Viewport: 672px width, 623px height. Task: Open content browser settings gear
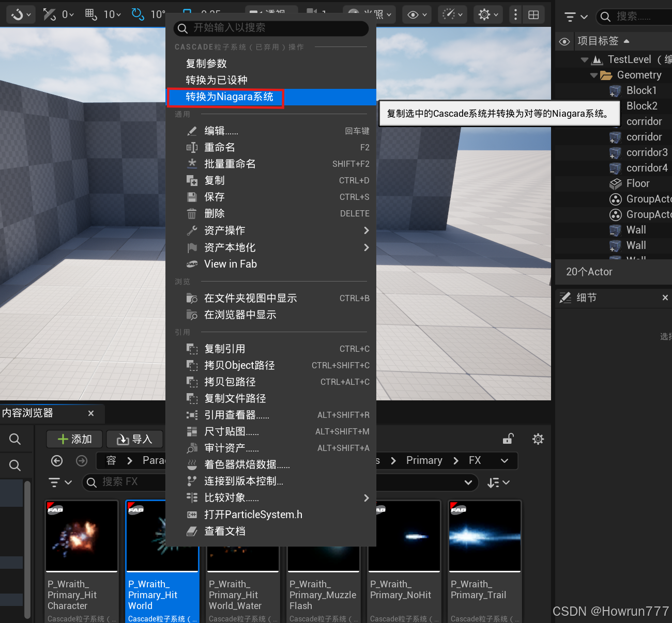(x=538, y=439)
